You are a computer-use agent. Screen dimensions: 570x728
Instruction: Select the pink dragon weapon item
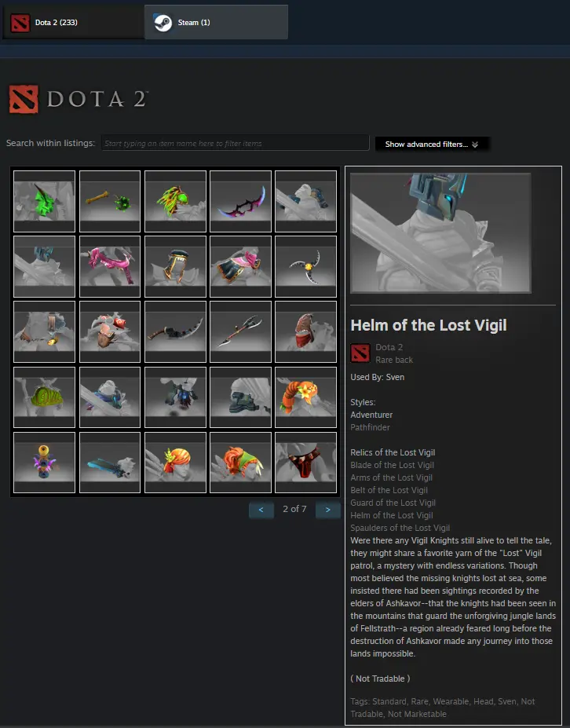coord(110,266)
